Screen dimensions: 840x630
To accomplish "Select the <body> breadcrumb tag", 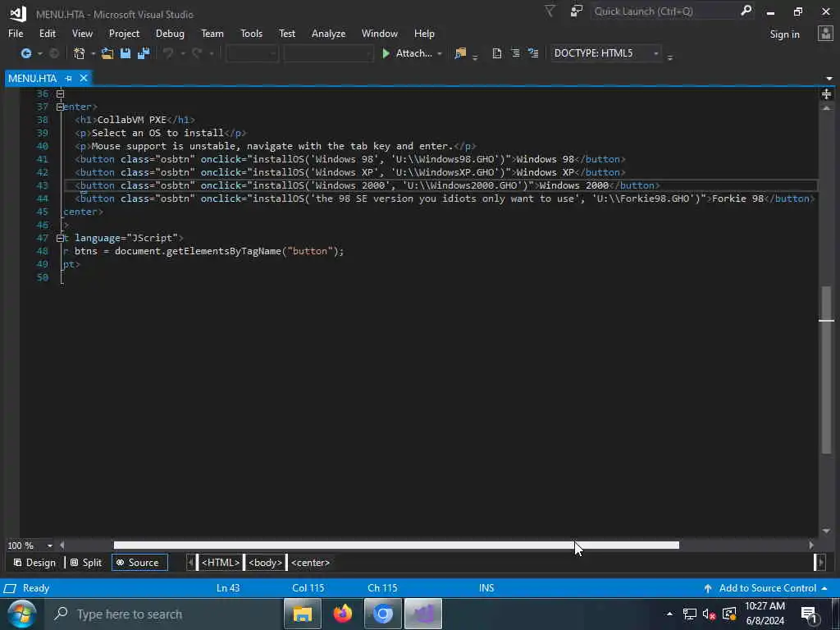I will 265,563.
